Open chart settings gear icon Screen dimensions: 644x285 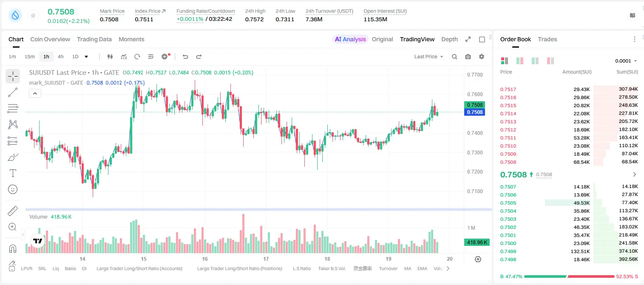482,57
